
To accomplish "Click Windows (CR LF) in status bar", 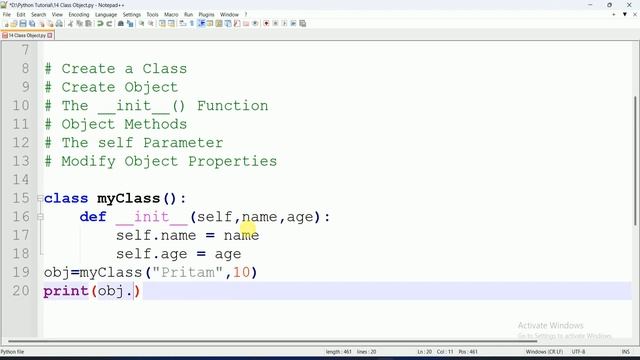I will 544,352.
